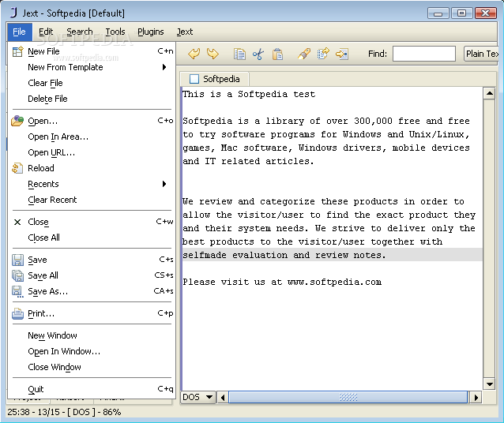Open the Tools menu
The height and width of the screenshot is (423, 504).
[115, 32]
